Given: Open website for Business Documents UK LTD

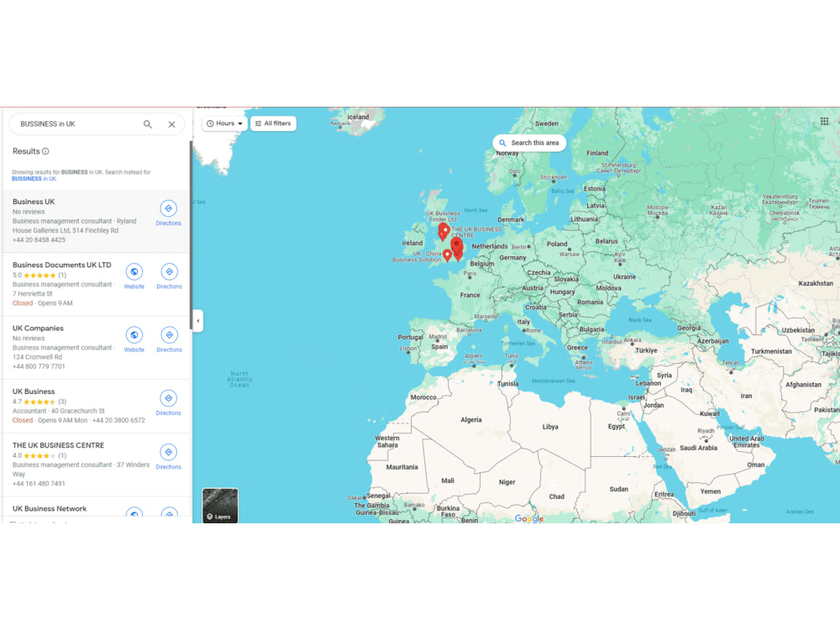Looking at the screenshot, I should 134,276.
